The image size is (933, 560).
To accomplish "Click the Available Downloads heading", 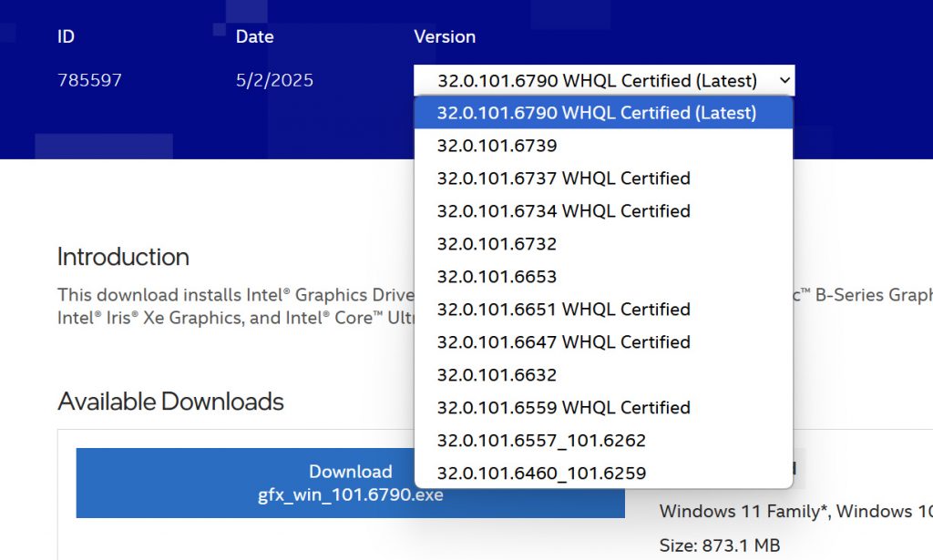I will (x=170, y=402).
